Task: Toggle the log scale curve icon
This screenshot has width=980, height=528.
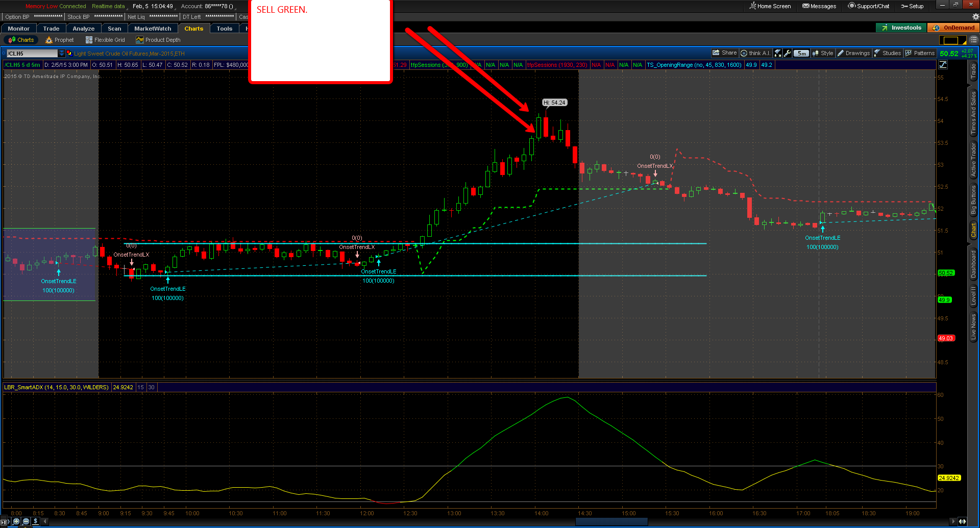Action: pos(943,65)
